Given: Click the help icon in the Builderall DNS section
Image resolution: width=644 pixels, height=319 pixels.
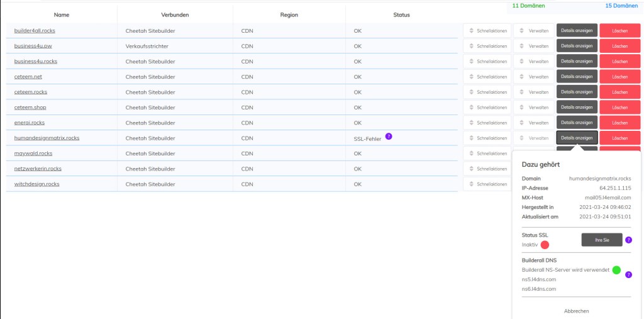Looking at the screenshot, I should click(x=628, y=274).
